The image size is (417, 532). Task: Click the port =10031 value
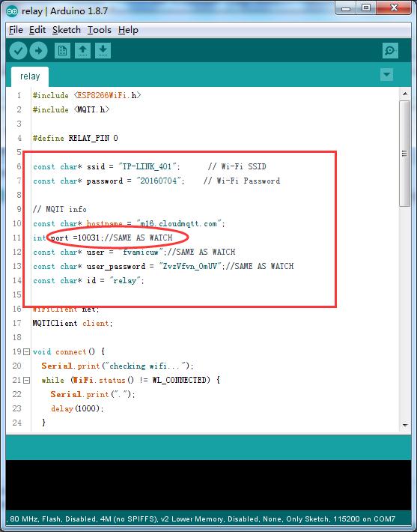tap(75, 238)
